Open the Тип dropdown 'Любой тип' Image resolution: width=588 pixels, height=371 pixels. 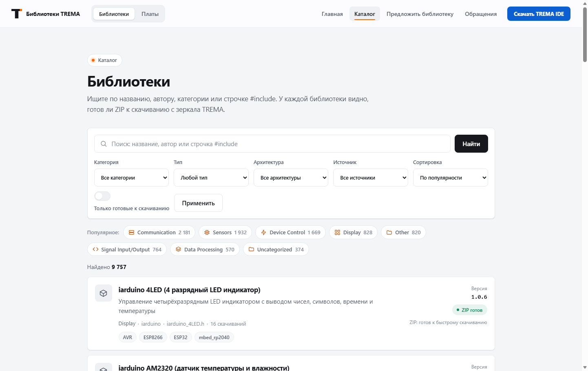[x=211, y=178]
